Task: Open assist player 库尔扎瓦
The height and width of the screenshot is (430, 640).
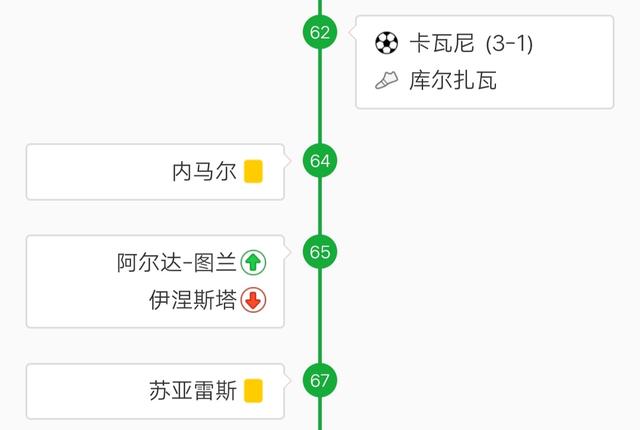Action: 453,80
